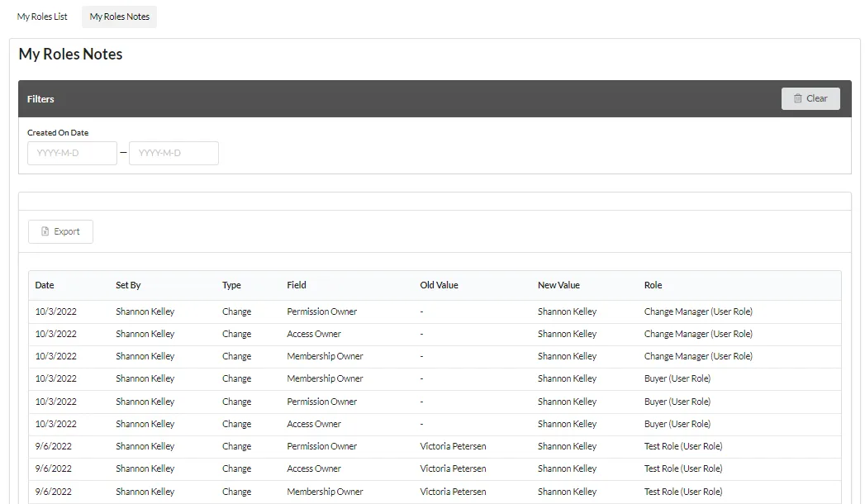This screenshot has width=865, height=504.
Task: Clear all filters with the Clear button
Action: click(810, 98)
